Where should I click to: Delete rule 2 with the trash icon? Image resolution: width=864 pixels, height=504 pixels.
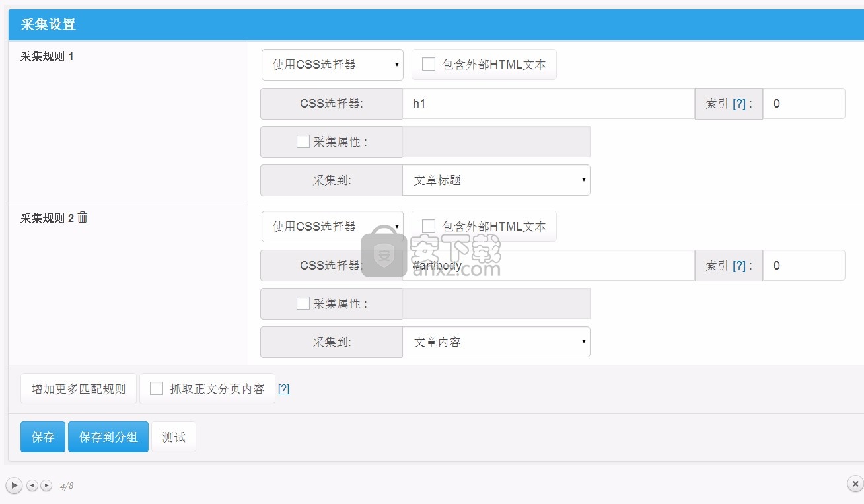pyautogui.click(x=83, y=217)
